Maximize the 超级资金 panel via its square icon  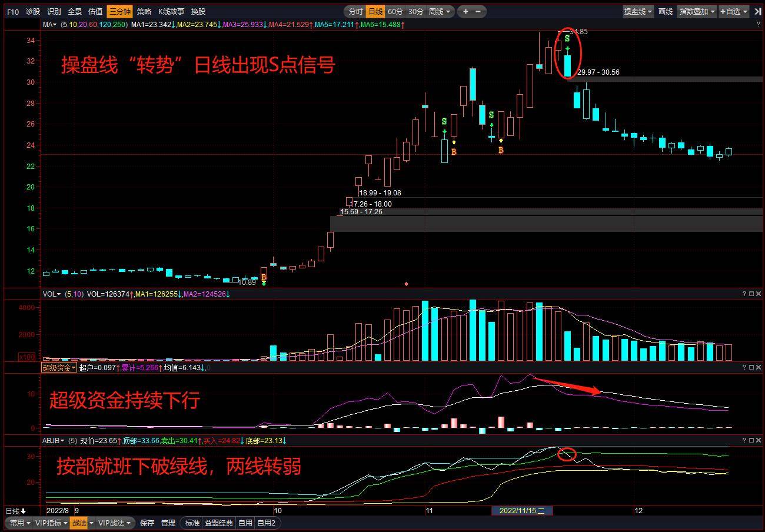[x=751, y=367]
